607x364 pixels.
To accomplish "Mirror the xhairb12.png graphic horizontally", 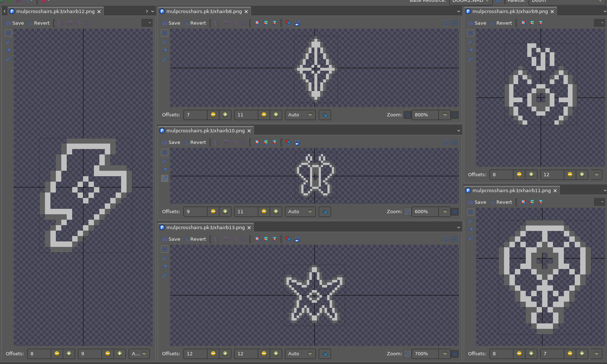I will 61,23.
